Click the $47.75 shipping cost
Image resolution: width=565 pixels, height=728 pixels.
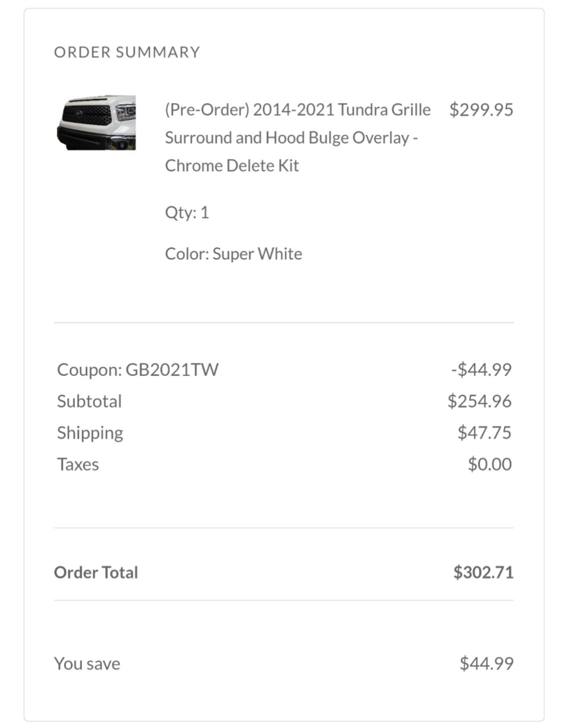tap(485, 433)
